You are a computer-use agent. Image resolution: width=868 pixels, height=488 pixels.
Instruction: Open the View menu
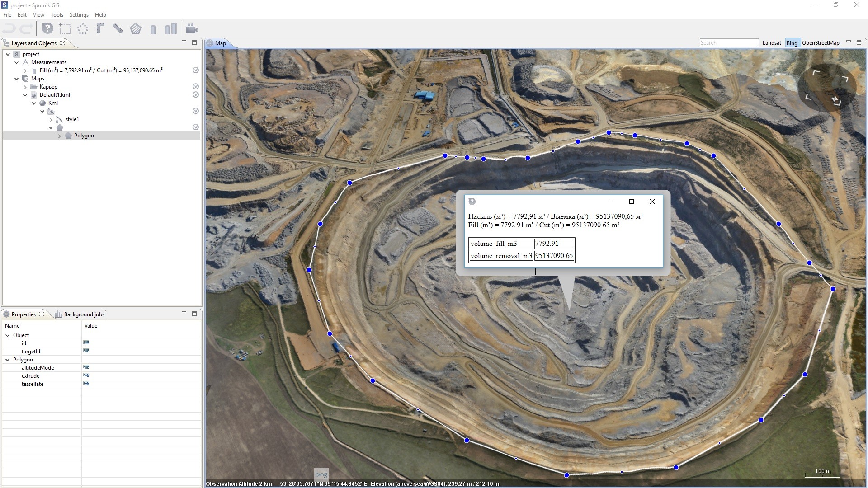(39, 15)
